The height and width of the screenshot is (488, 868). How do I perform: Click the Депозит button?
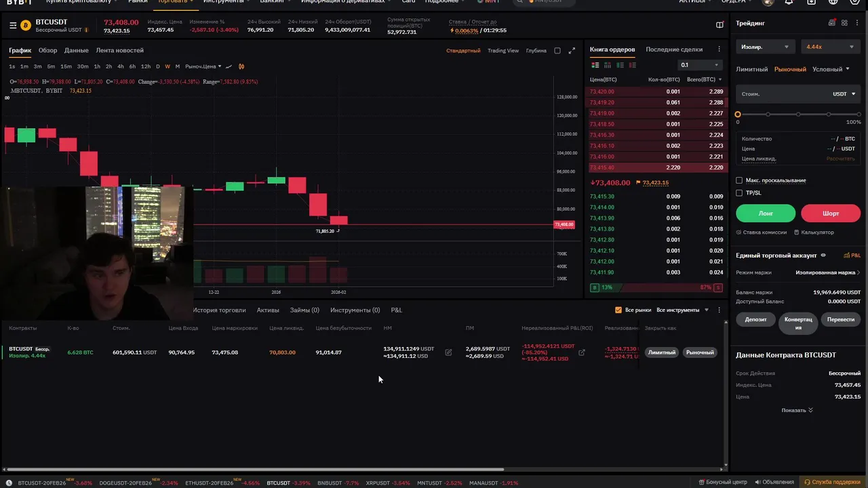point(755,319)
